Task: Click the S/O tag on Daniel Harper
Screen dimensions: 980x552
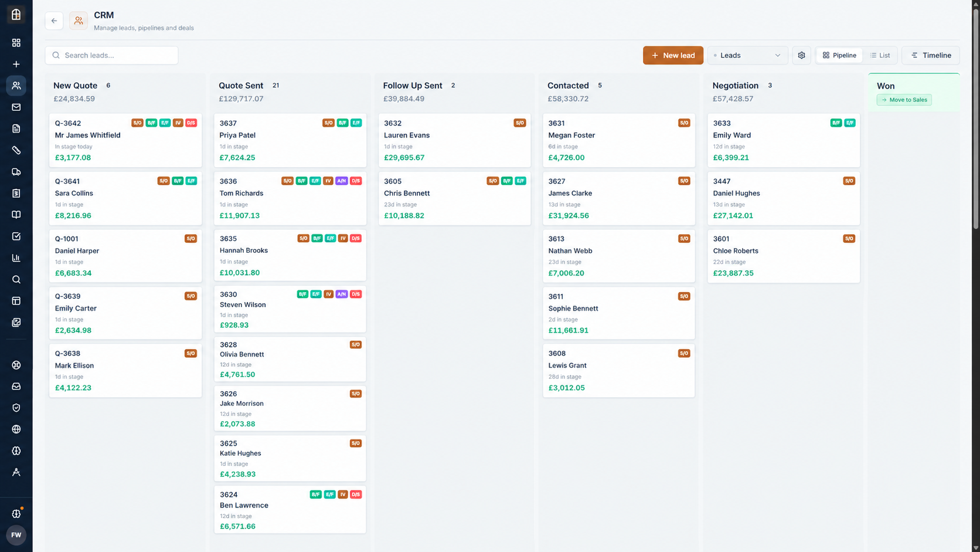Action: coord(190,239)
